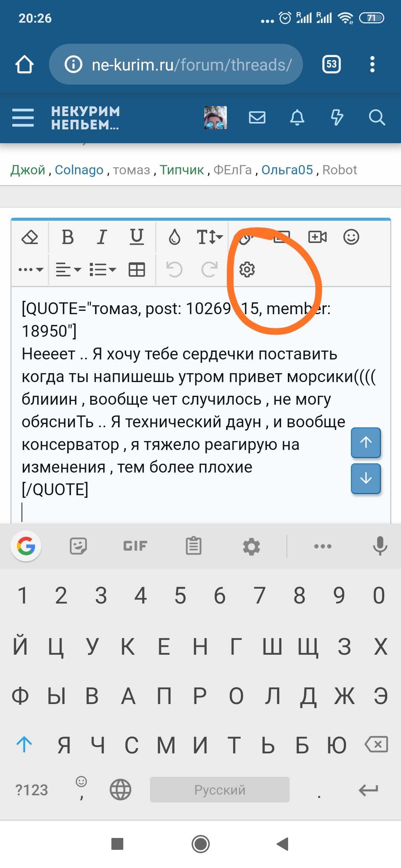Open the Robot member link
Screen dimensions: 401x868
[x=339, y=170]
